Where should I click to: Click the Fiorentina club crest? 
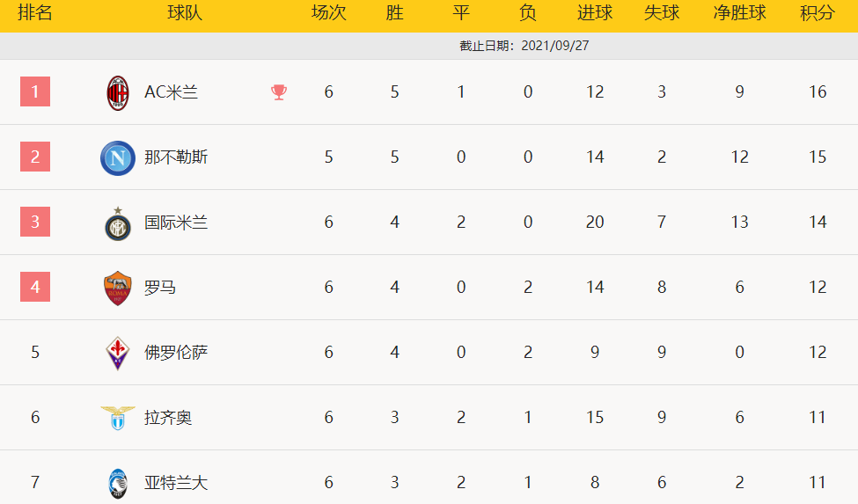[118, 353]
